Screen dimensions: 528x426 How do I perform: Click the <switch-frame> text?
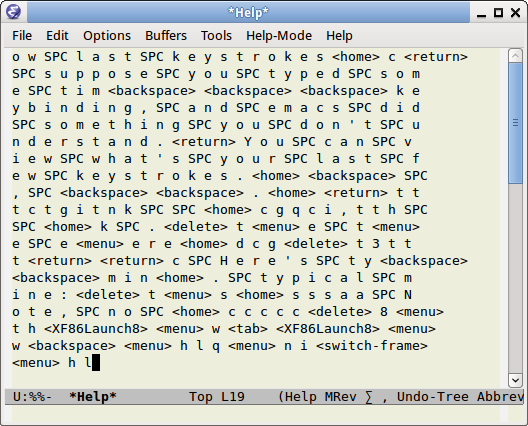[x=372, y=346]
